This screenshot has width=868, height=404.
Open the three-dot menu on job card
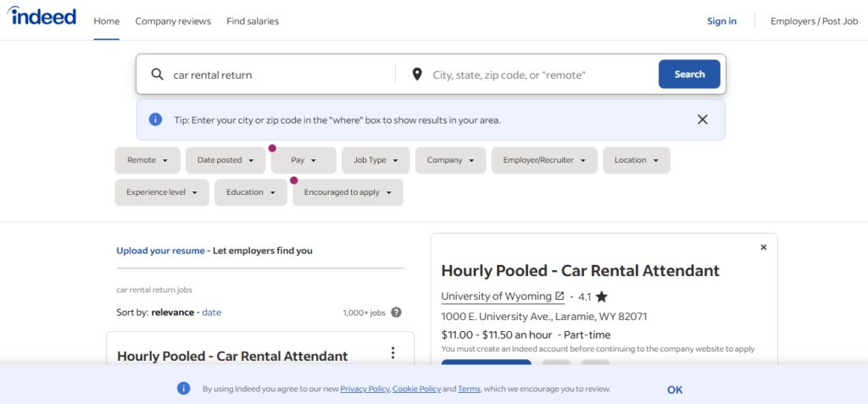[x=393, y=353]
